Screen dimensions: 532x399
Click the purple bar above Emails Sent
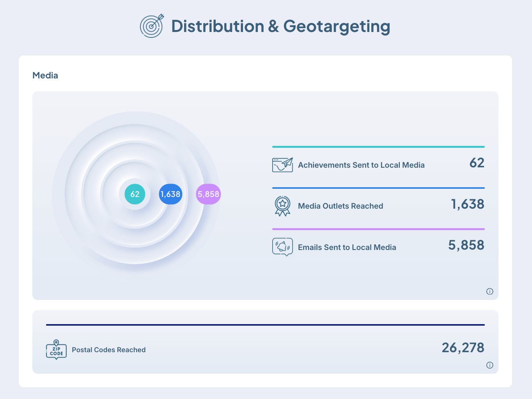(x=378, y=229)
